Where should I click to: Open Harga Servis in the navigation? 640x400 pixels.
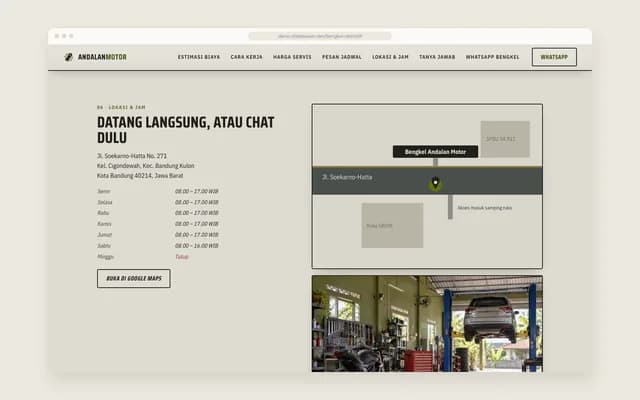[292, 57]
